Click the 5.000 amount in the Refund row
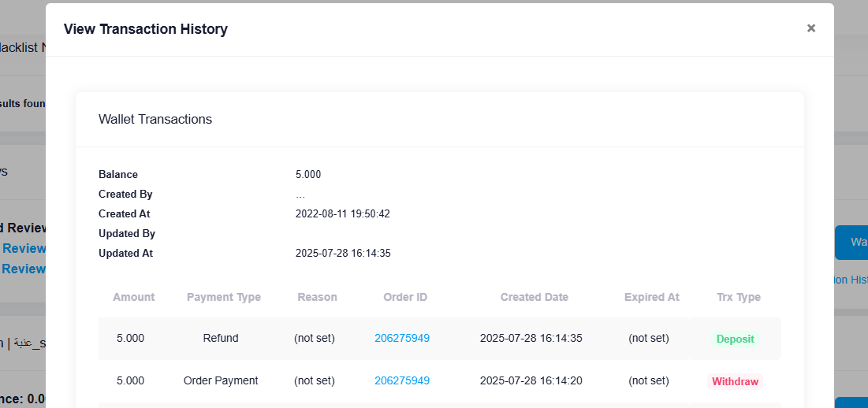 tap(131, 338)
